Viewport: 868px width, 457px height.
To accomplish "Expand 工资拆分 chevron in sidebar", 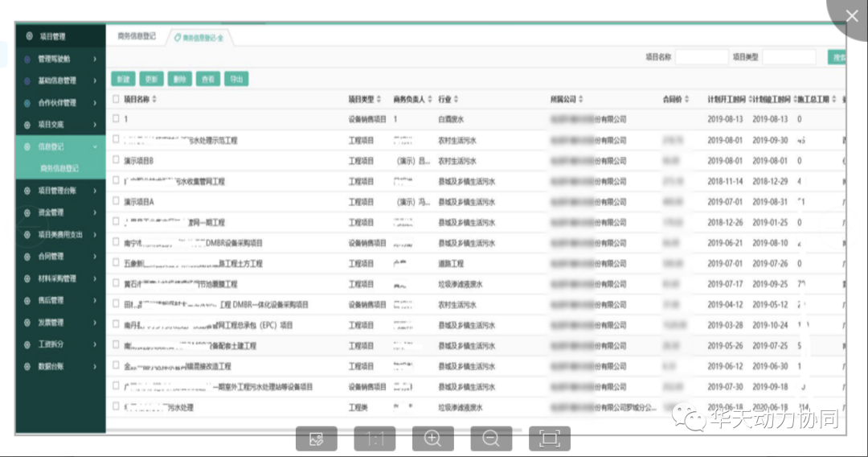I will (x=95, y=344).
